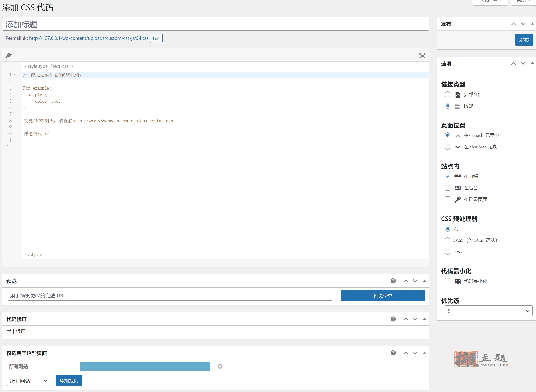
Task: Enable 代码最小化 checkbox
Action: click(447, 281)
